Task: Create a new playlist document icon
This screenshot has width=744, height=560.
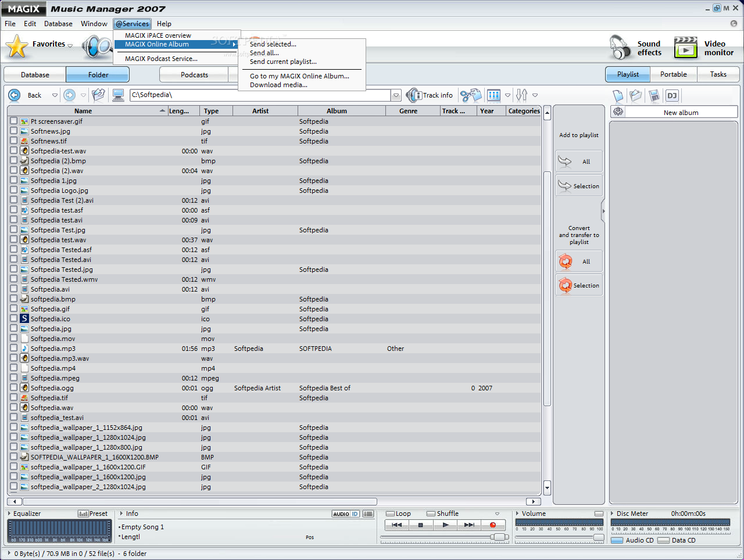Action: coord(618,96)
